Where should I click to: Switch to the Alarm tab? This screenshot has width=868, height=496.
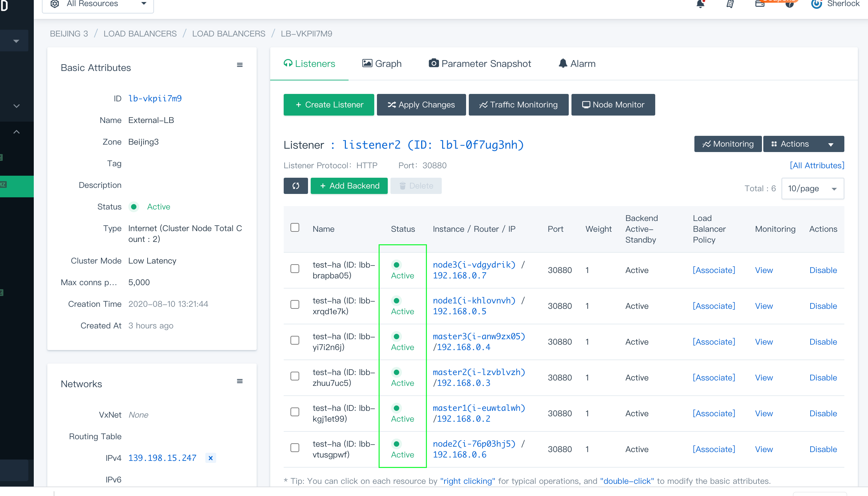(x=577, y=63)
